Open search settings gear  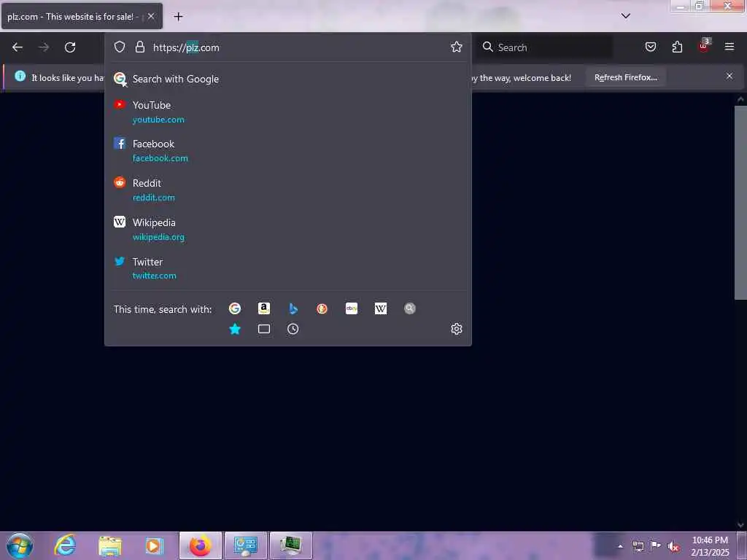coord(457,329)
